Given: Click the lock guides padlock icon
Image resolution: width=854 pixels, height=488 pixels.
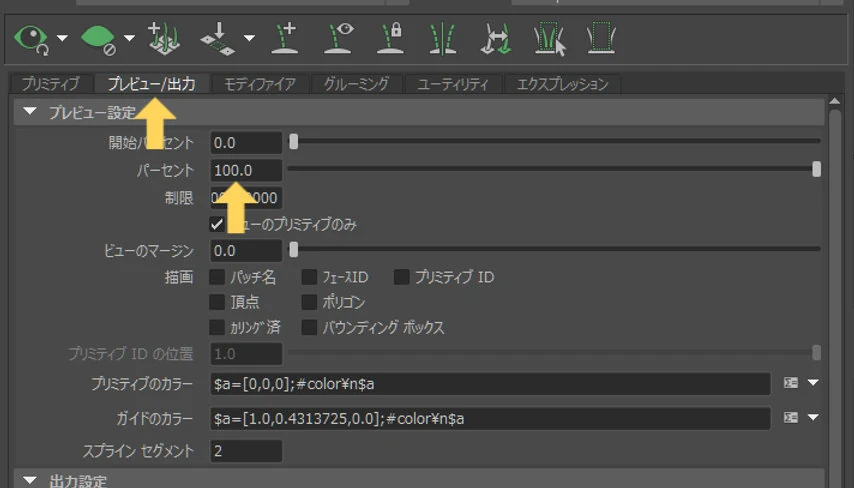Looking at the screenshot, I should pyautogui.click(x=390, y=38).
